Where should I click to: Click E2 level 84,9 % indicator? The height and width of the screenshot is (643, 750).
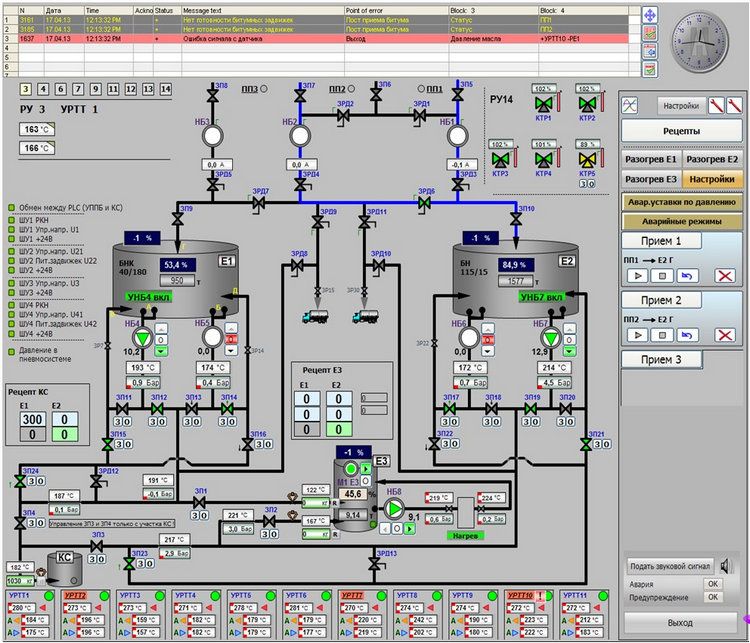515,265
